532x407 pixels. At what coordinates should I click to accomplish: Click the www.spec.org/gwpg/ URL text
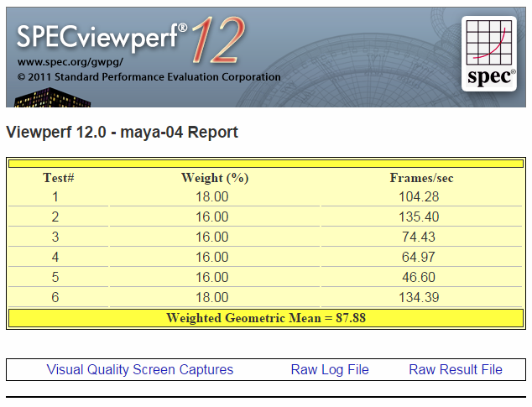point(70,62)
